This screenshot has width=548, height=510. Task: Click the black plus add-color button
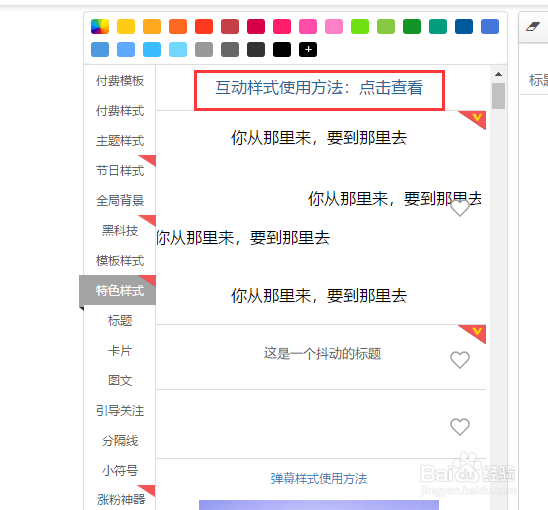tap(308, 49)
